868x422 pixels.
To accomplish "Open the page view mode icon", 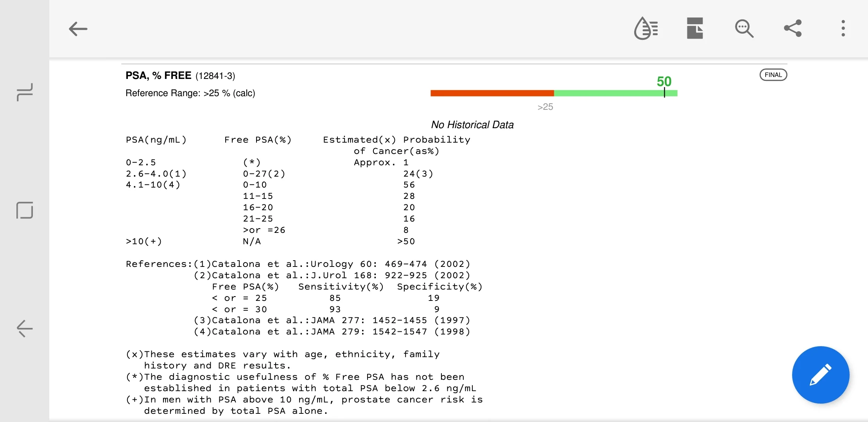I will 695,28.
